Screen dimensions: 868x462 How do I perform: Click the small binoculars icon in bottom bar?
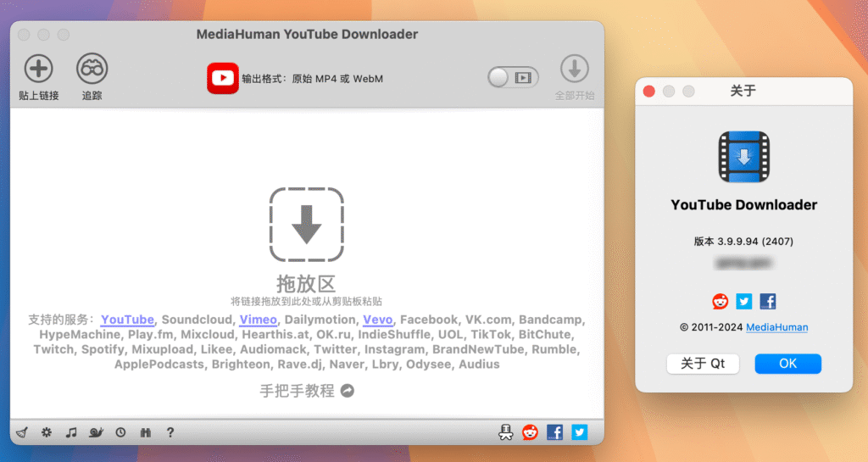point(146,432)
